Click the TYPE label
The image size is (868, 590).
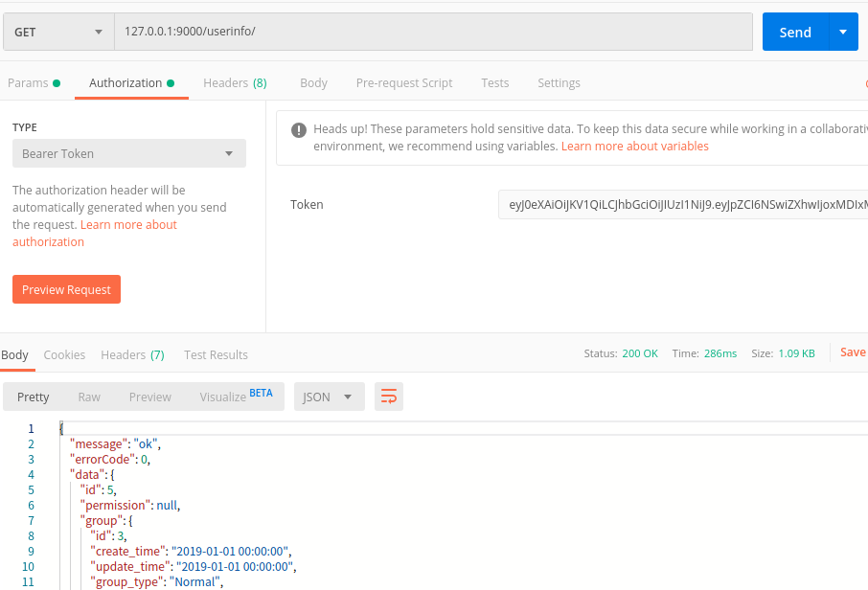(x=25, y=127)
